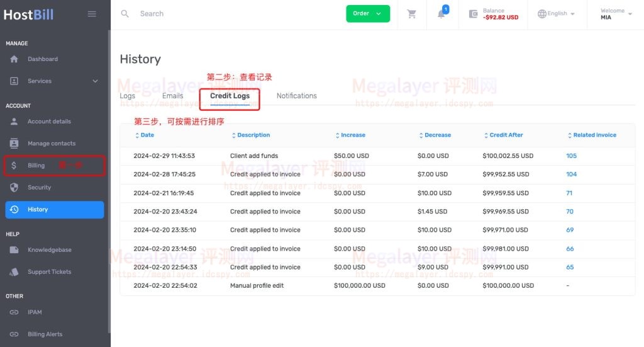Click the search magnifier icon
This screenshot has height=347, width=644.
pos(125,14)
